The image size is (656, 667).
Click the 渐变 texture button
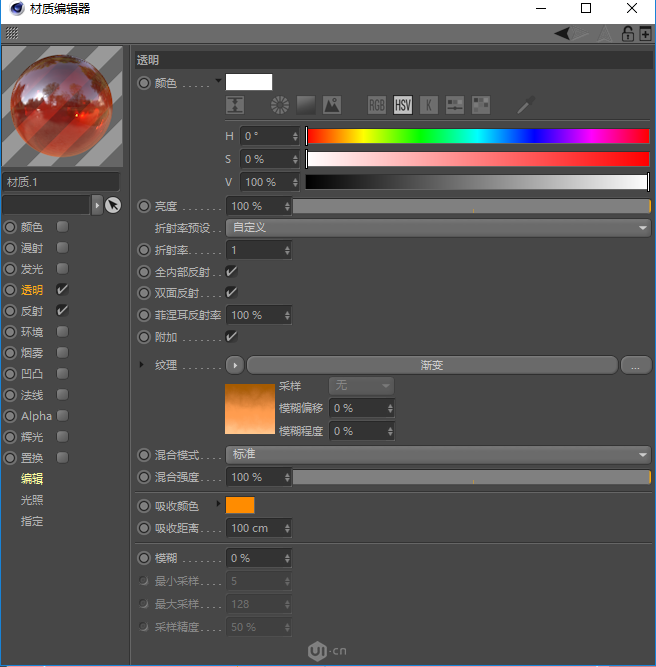pos(432,365)
